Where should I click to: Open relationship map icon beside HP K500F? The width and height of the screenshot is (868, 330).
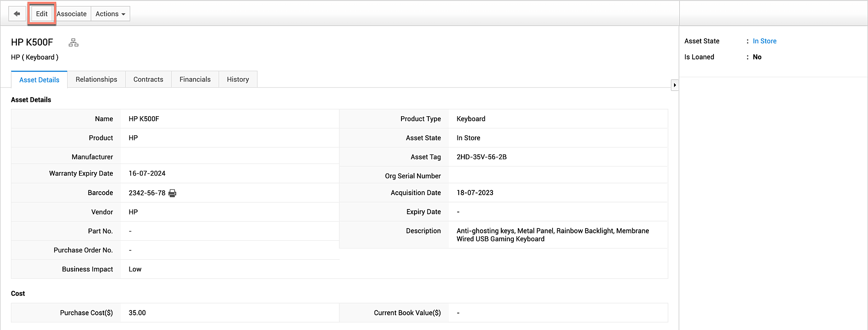coord(73,42)
